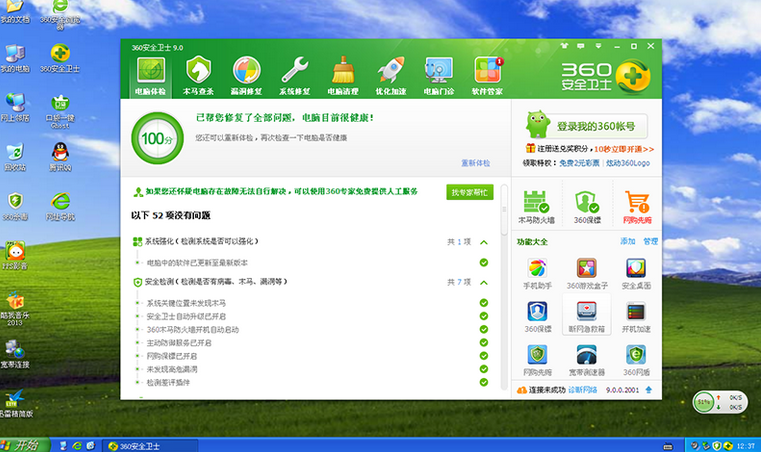Select the 360安全卫士 desktop shortcut
Screen dimensions: 761x452
[x=60, y=58]
